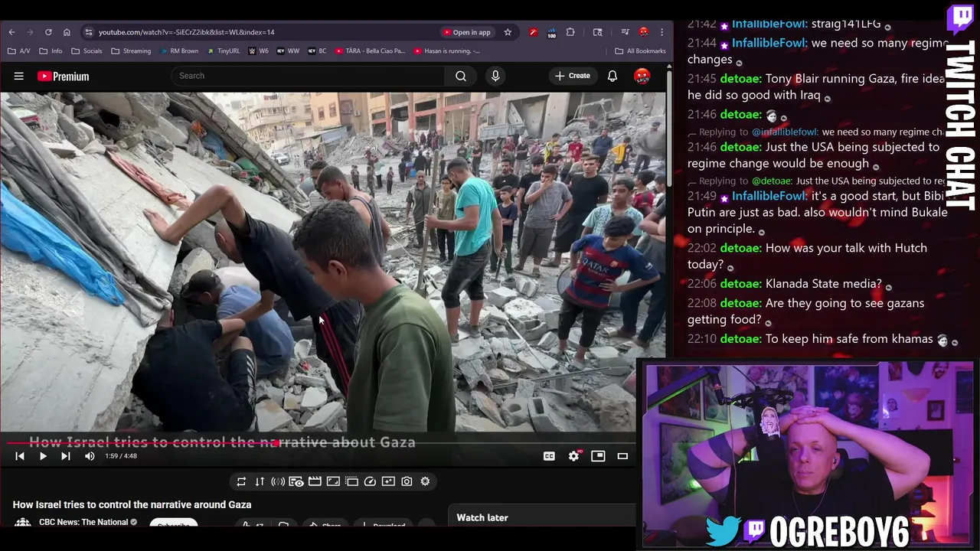
Task: Click the reverse playlist arrows icon
Action: 260,481
